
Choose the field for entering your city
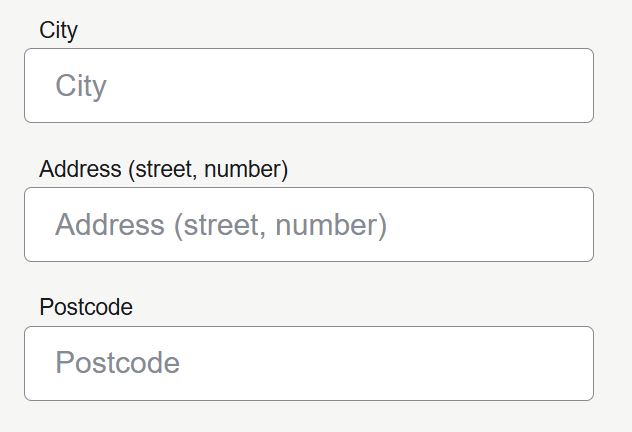(308, 86)
